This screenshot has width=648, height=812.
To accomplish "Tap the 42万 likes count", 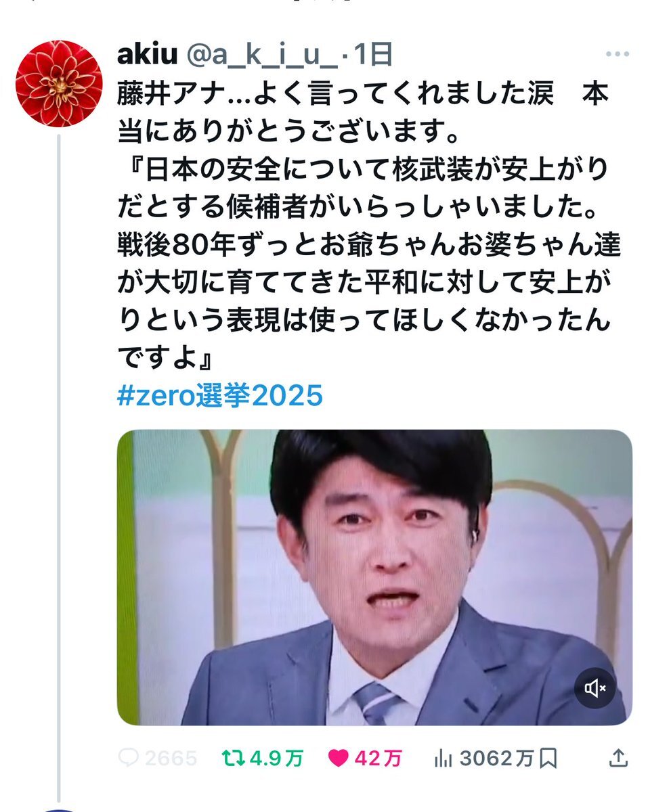I will 378,759.
